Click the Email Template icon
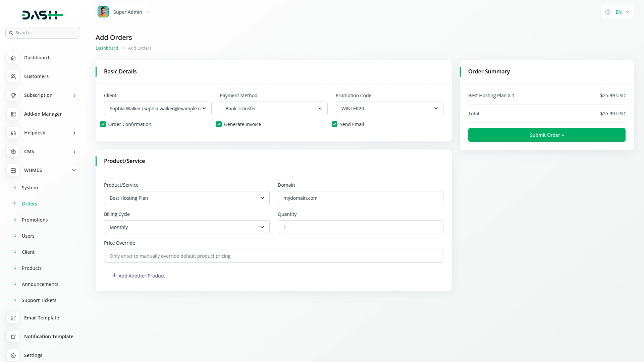This screenshot has width=644, height=362. (x=13, y=318)
